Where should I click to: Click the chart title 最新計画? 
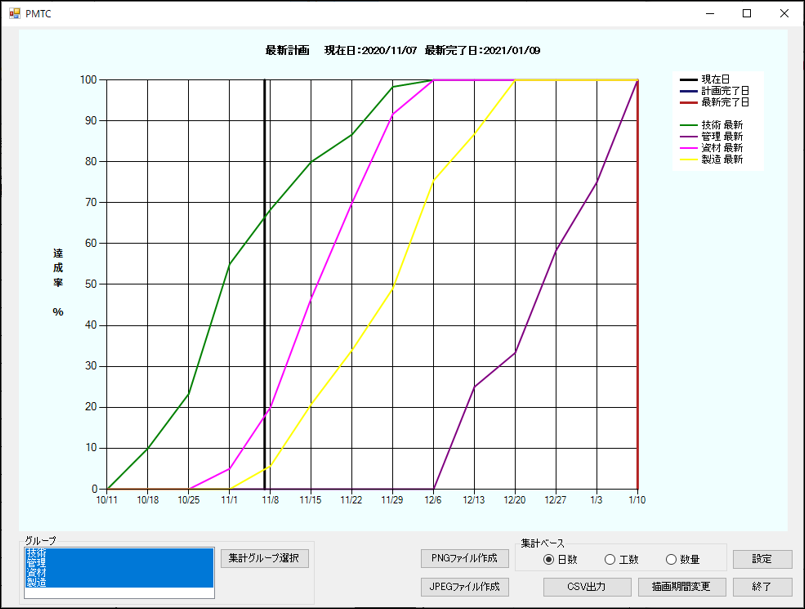pyautogui.click(x=287, y=50)
